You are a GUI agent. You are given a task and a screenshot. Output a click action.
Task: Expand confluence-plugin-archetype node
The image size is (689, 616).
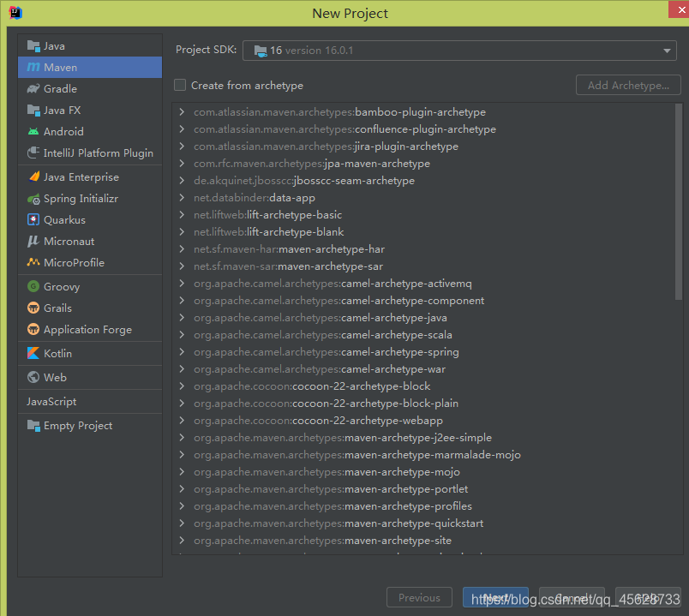pyautogui.click(x=182, y=129)
